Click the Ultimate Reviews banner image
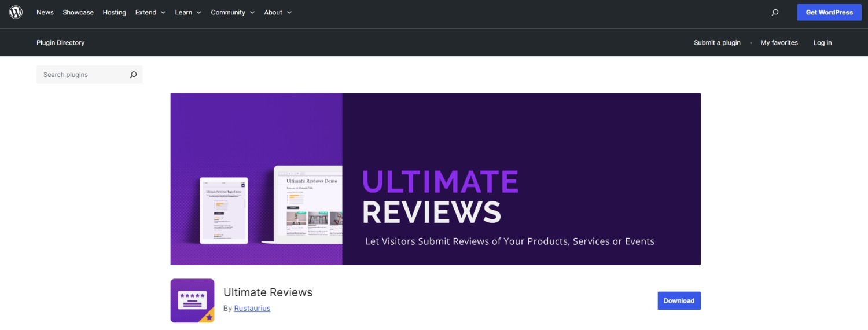Viewport: 868px width, 330px height. (x=435, y=179)
